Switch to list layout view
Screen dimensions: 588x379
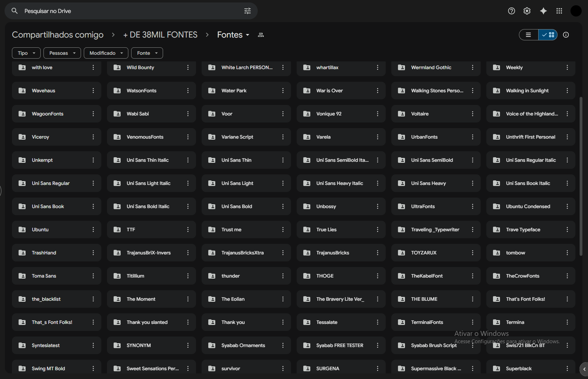528,35
